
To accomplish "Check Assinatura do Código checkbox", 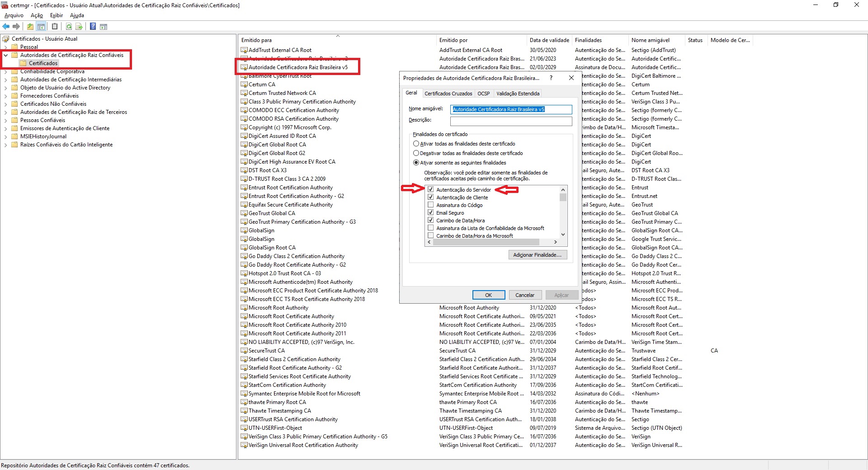I will click(x=430, y=205).
